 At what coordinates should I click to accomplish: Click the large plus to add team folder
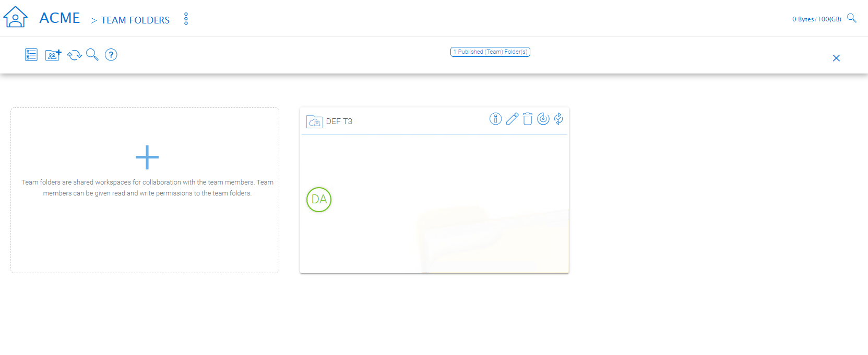147,157
